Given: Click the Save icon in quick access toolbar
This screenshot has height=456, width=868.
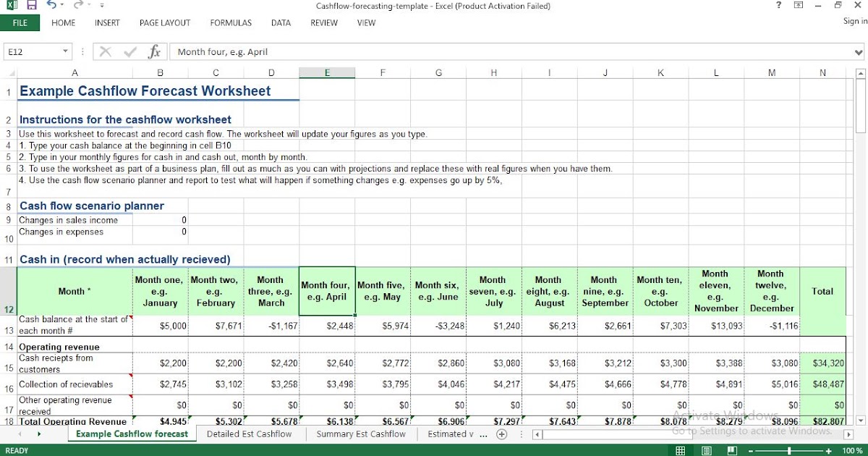Looking at the screenshot, I should (32, 6).
